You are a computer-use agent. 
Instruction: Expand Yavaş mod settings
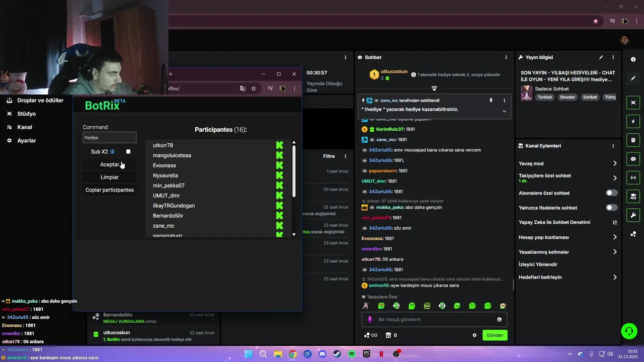pyautogui.click(x=615, y=163)
